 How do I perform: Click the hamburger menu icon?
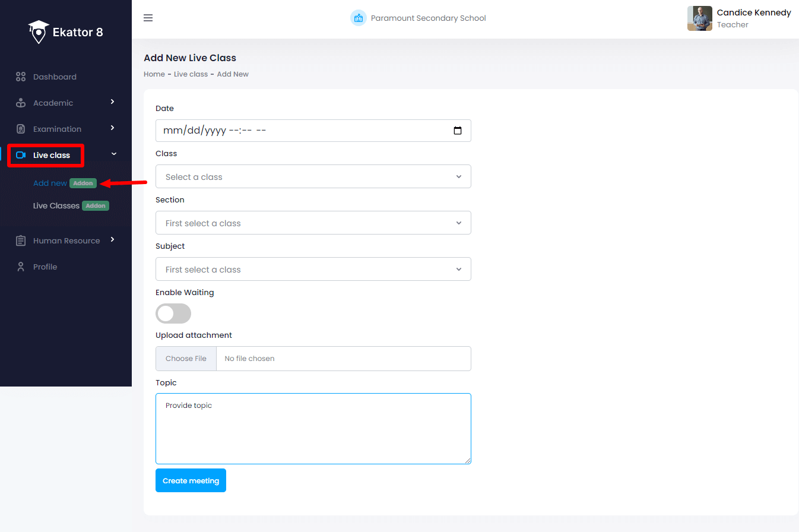point(148,18)
